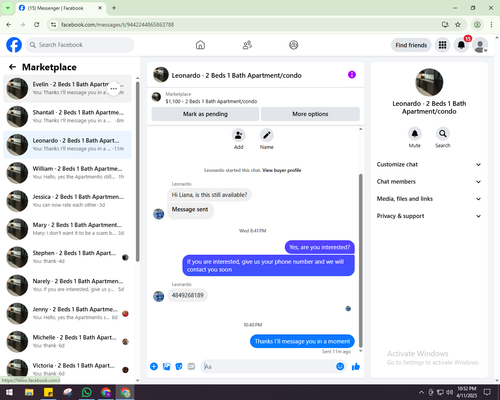500x400 pixels.
Task: Open a new browser tab
Action: (x=114, y=8)
